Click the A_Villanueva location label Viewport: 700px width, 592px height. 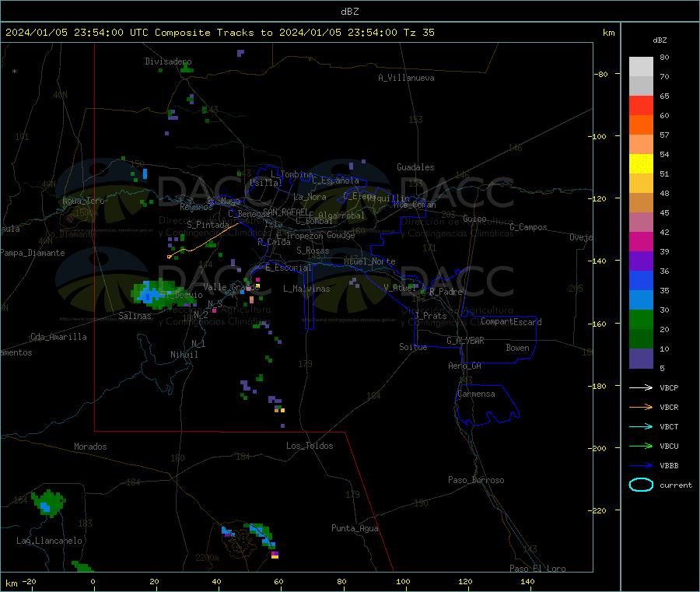click(x=406, y=78)
